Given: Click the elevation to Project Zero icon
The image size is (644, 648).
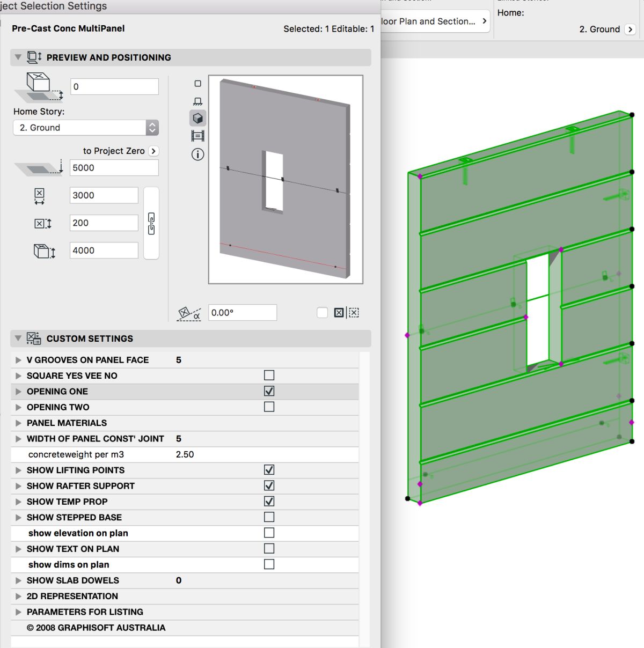Looking at the screenshot, I should pyautogui.click(x=39, y=168).
